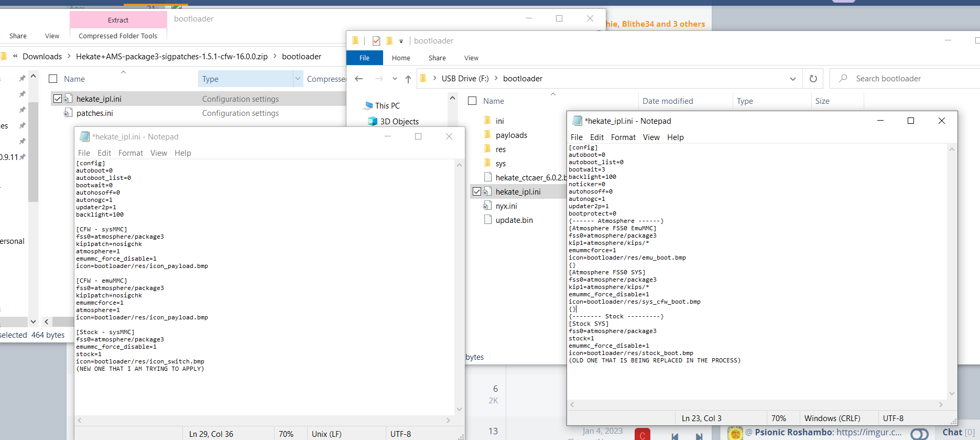Click the Properties icon in USB window title bar
The image size is (980, 440).
pos(376,40)
